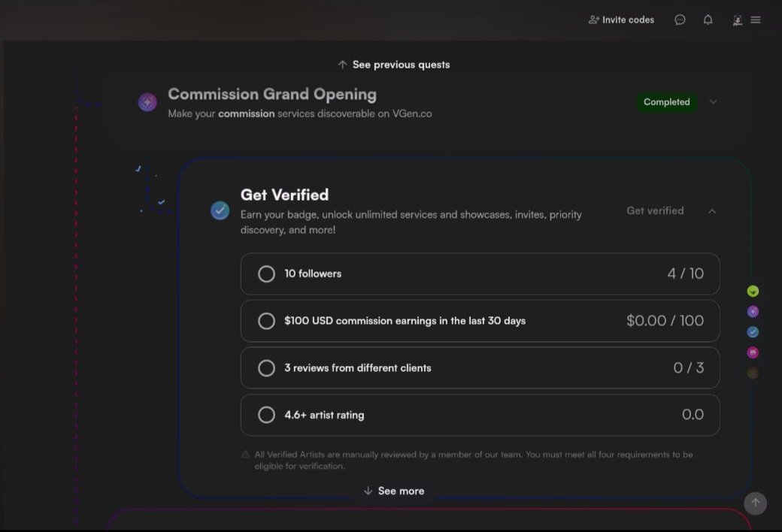Image resolution: width=782 pixels, height=532 pixels.
Task: Select the Get Verified heading
Action: pyautogui.click(x=284, y=195)
